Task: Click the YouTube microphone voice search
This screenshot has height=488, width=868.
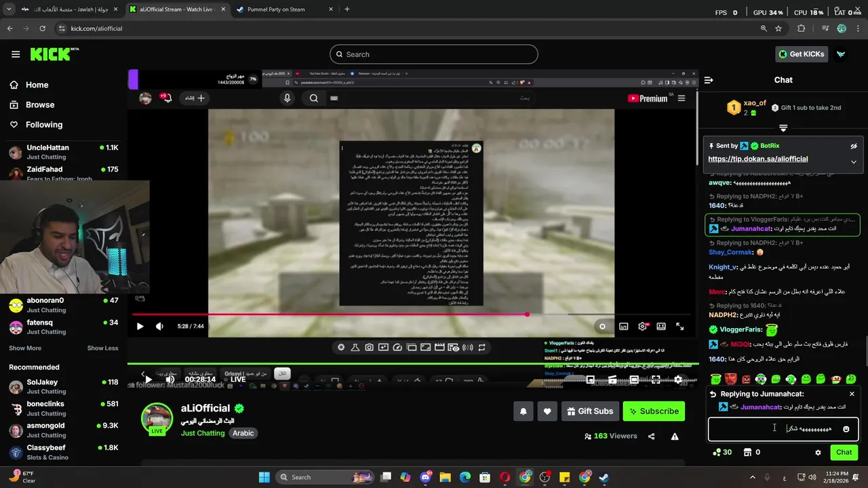Action: (288, 98)
